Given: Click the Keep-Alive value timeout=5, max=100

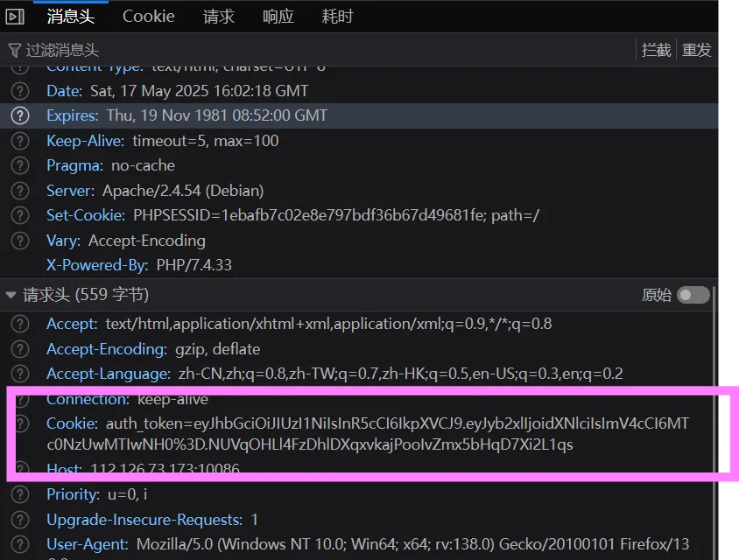Looking at the screenshot, I should (x=206, y=141).
